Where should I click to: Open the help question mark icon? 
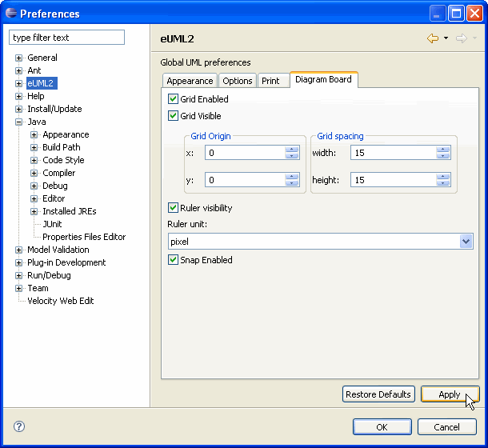point(19,427)
